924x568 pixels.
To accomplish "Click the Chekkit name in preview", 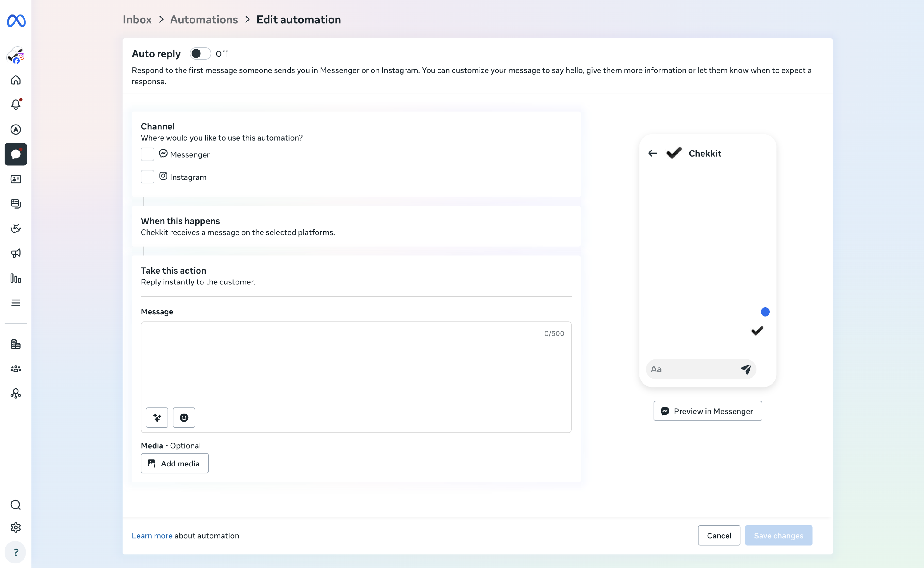I will click(705, 153).
